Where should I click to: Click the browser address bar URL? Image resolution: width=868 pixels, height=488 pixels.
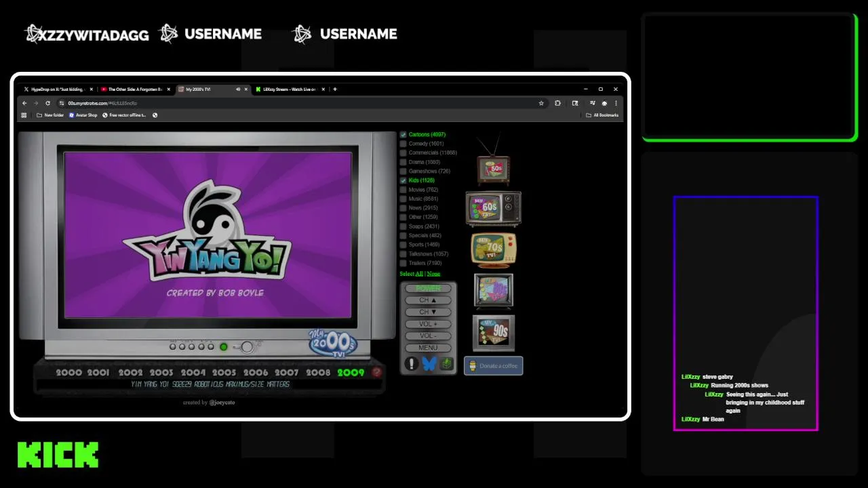click(x=102, y=103)
